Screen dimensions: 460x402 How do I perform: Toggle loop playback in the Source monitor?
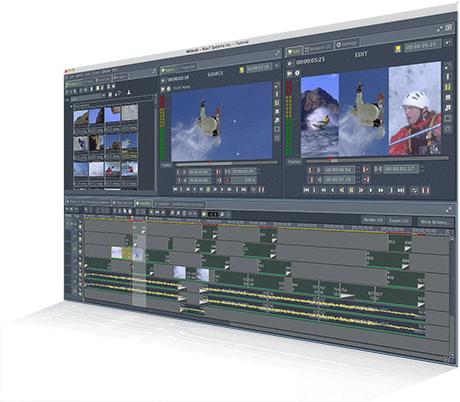click(253, 190)
